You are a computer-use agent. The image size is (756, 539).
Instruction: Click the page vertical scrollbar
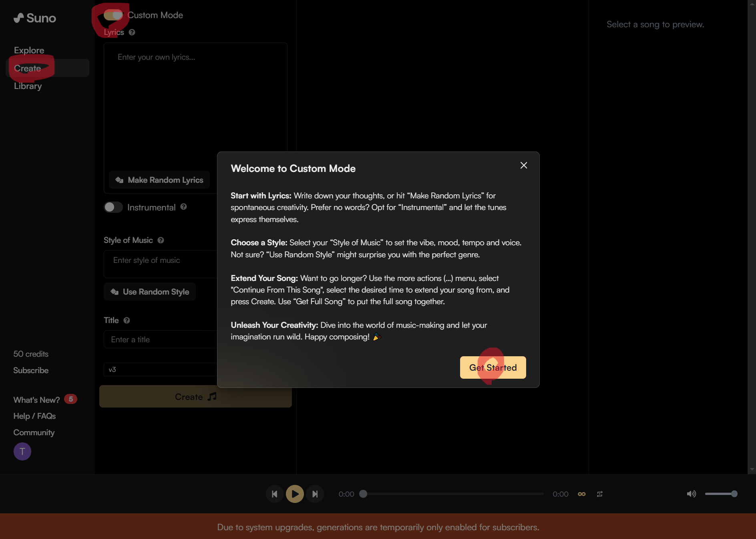tap(752, 236)
